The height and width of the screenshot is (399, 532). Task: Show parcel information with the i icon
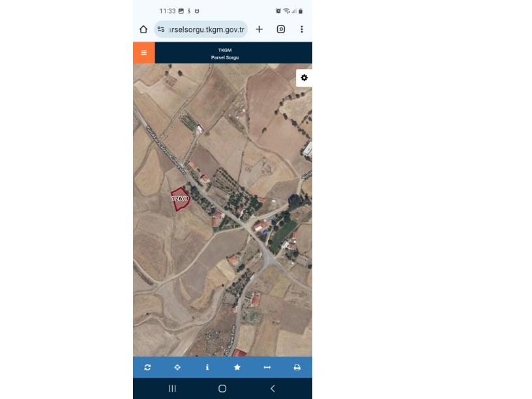pyautogui.click(x=207, y=367)
